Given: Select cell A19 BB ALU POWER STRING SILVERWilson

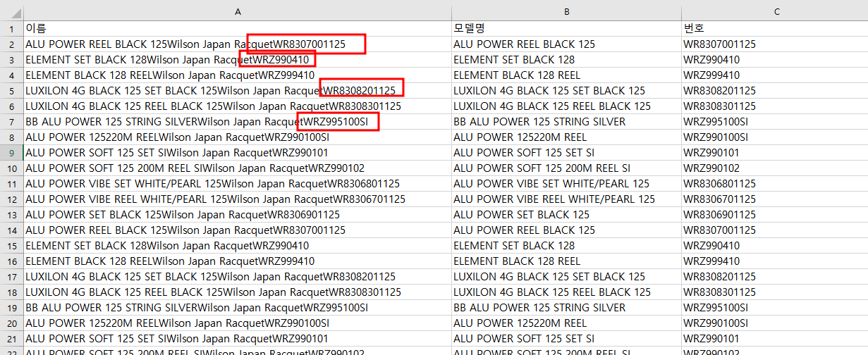Looking at the screenshot, I should [238, 308].
